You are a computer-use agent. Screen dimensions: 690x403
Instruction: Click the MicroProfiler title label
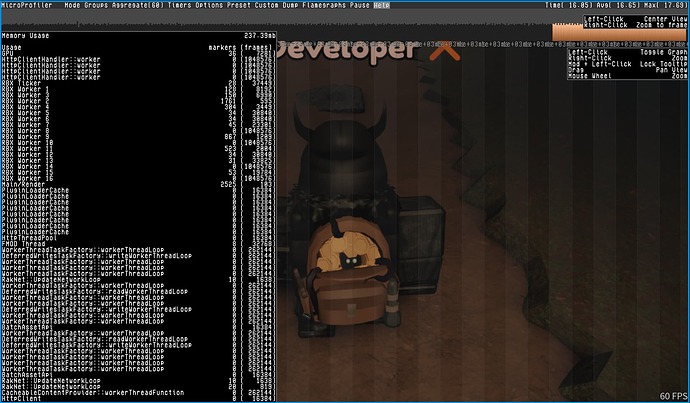[26, 5]
